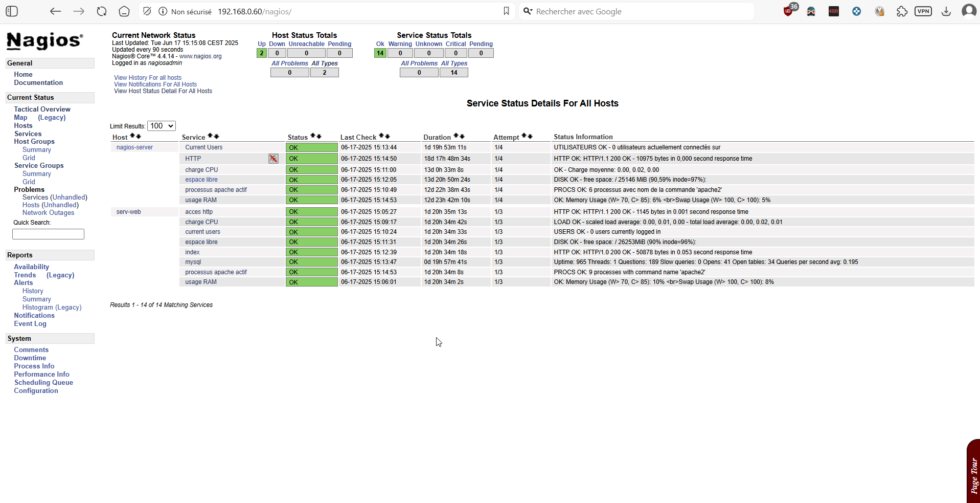Viewport: 980px width, 503px height.
Task: Sort by Host ascending using up arrow
Action: point(132,136)
